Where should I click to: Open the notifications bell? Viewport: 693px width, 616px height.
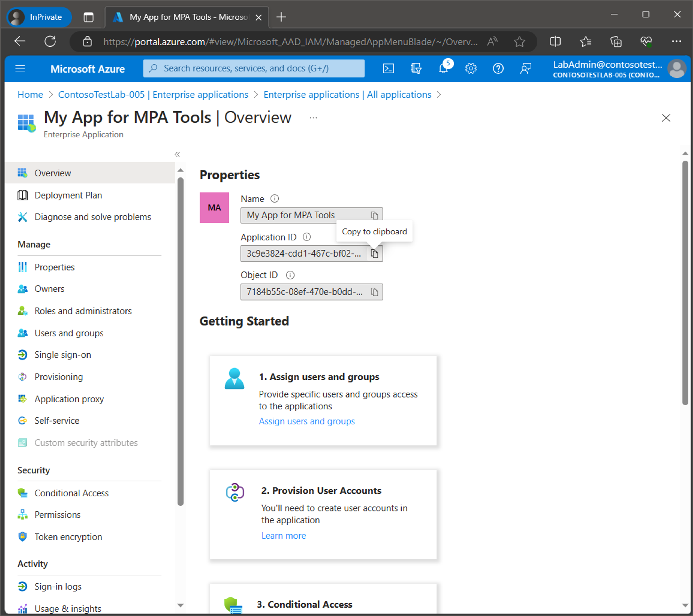443,69
